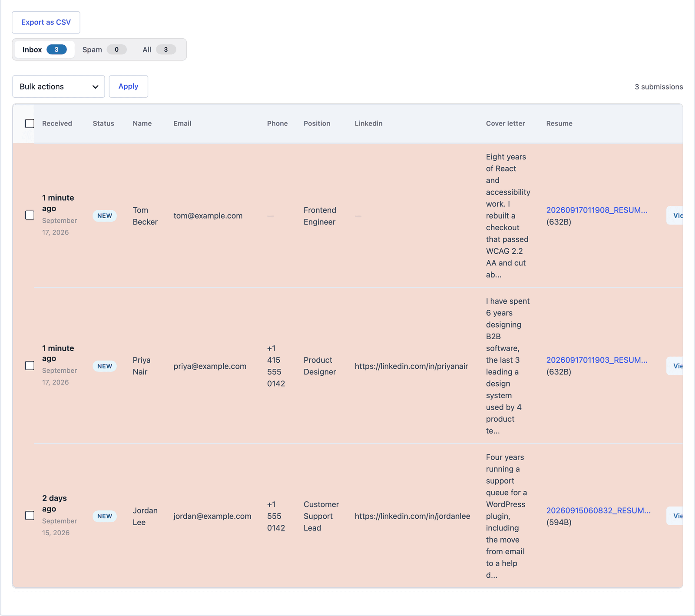Click the name Priya Nair
The image size is (695, 616).
point(142,366)
